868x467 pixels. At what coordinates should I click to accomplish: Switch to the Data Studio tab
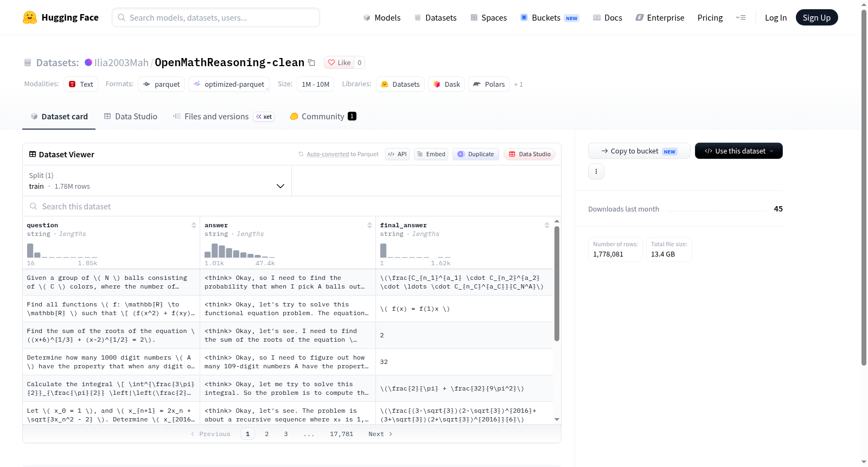[x=131, y=116]
